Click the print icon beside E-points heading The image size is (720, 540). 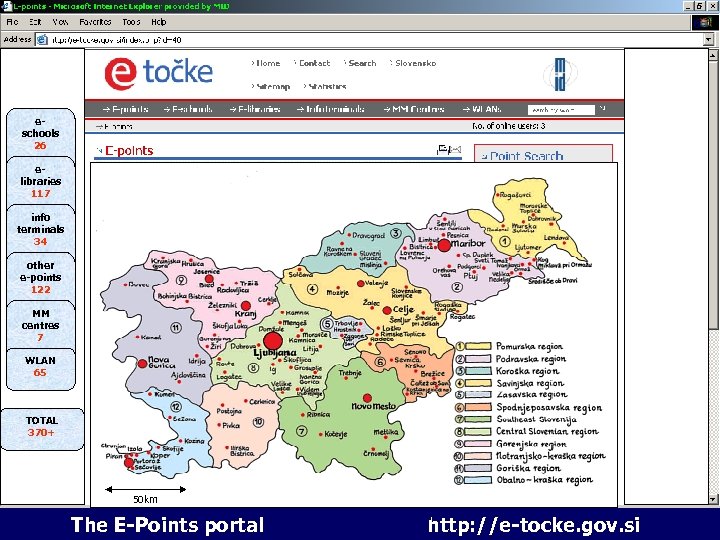pos(443,149)
